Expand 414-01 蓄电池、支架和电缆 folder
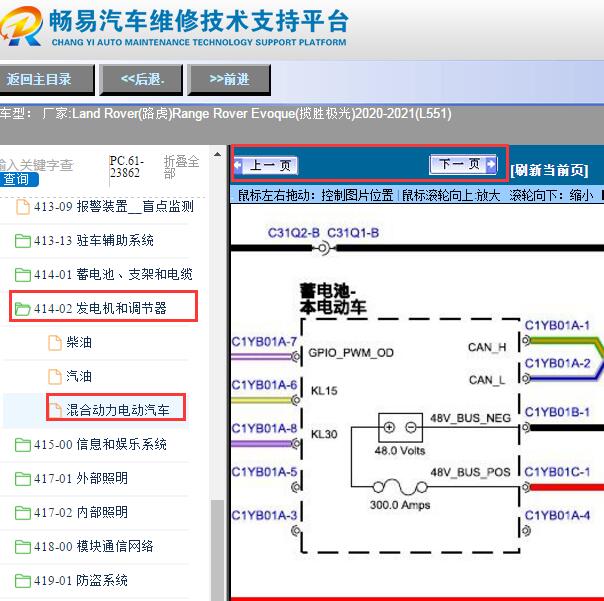604x601 pixels. point(113,275)
